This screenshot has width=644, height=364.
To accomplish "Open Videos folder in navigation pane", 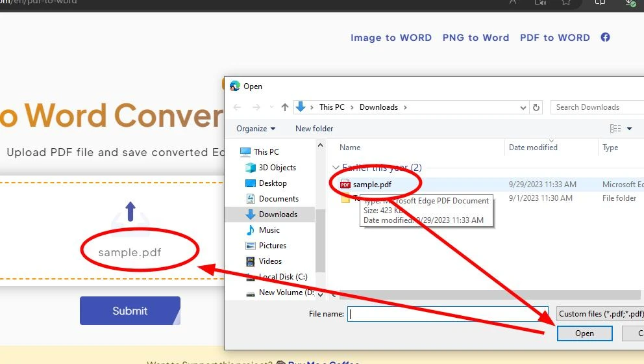I will pos(270,261).
